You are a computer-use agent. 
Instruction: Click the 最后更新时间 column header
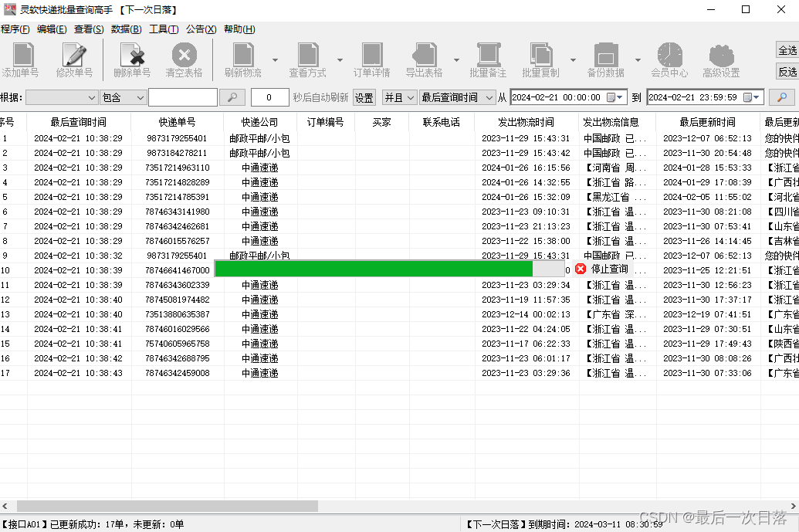708,122
